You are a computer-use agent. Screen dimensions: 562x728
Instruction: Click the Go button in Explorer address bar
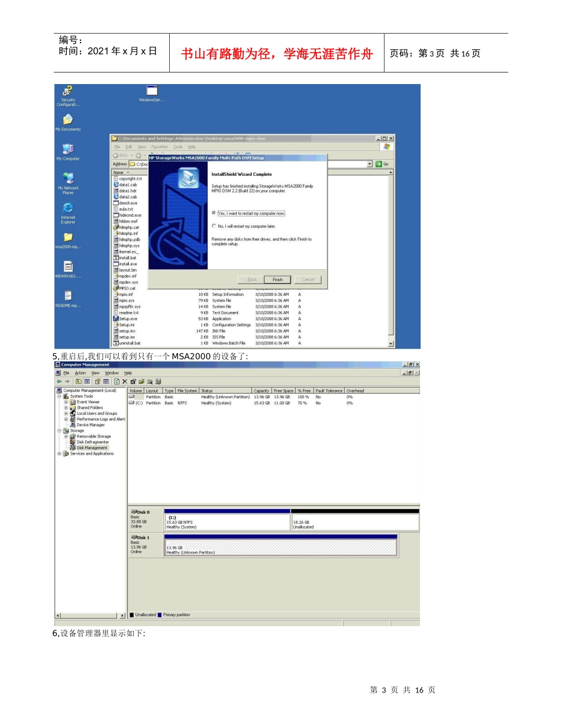pos(383,164)
